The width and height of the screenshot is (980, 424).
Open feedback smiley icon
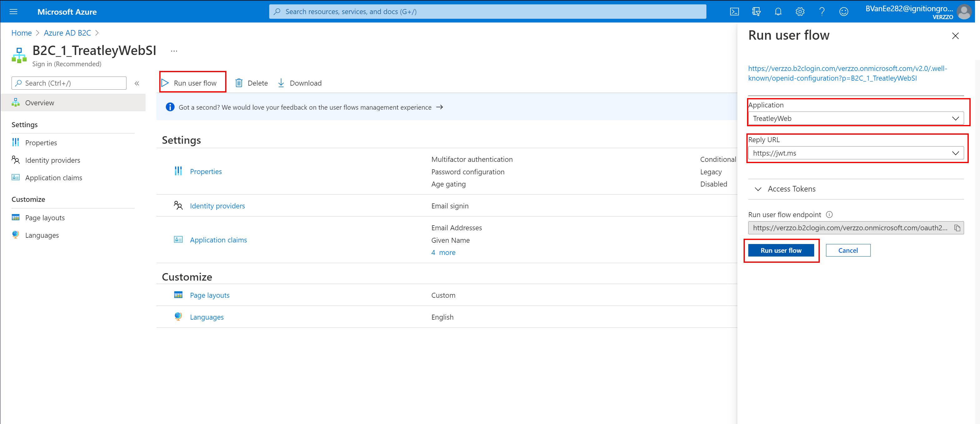point(844,12)
